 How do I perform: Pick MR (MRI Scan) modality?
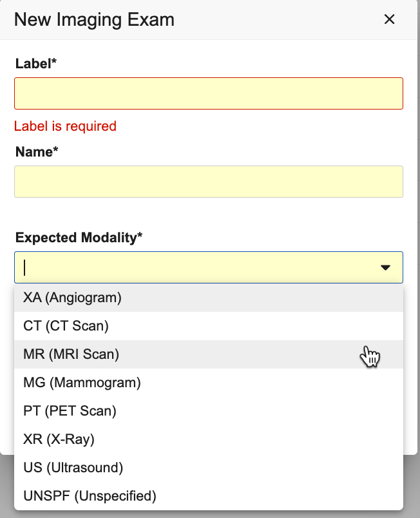pyautogui.click(x=71, y=354)
